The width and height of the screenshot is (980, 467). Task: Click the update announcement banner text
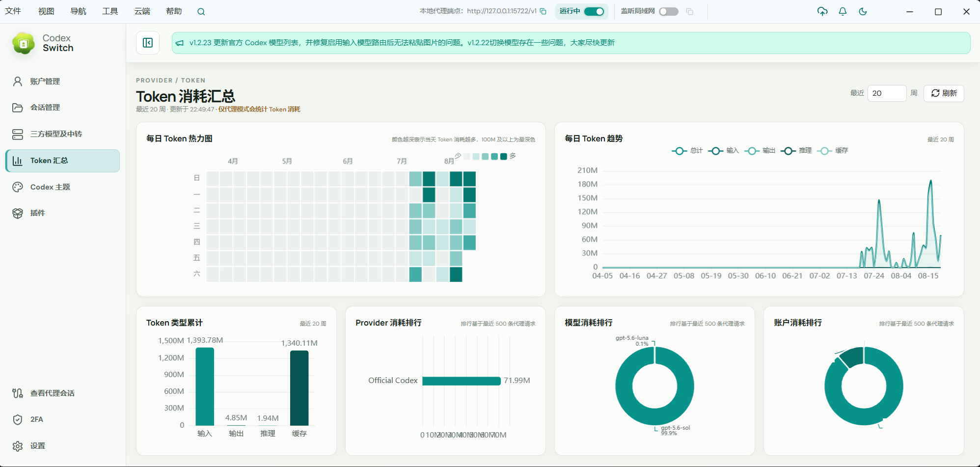point(402,43)
